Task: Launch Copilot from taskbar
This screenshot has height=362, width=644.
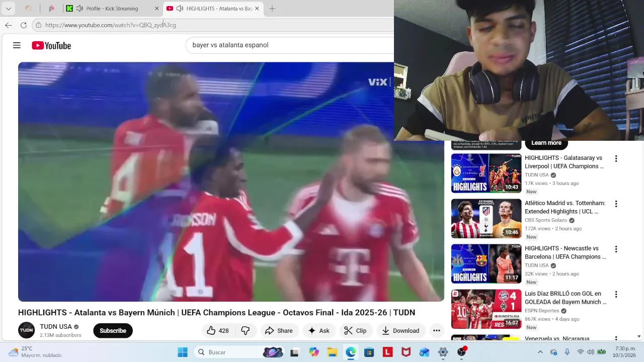Action: (314, 352)
